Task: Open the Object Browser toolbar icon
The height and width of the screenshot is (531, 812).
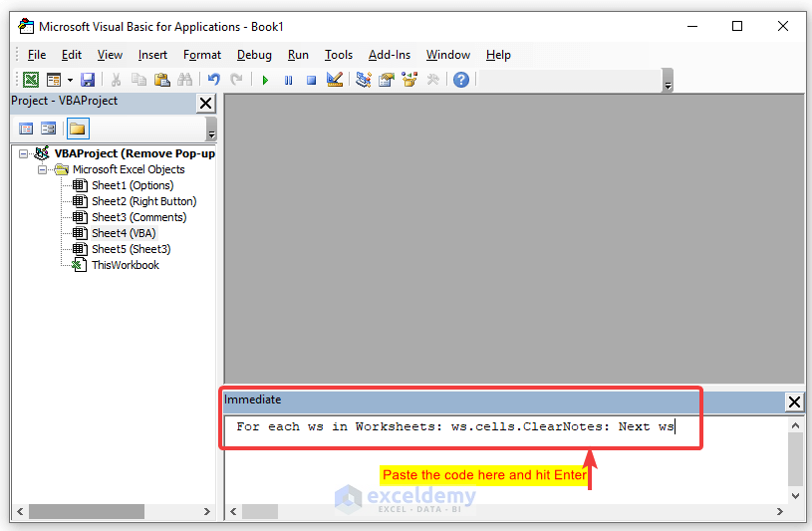Action: [409, 80]
